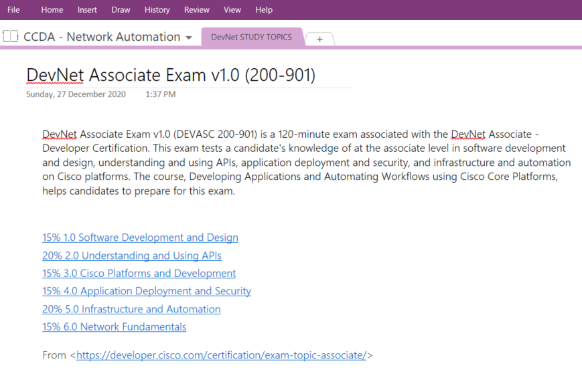
Task: Select the Draw ribbon tab
Action: [x=121, y=9]
